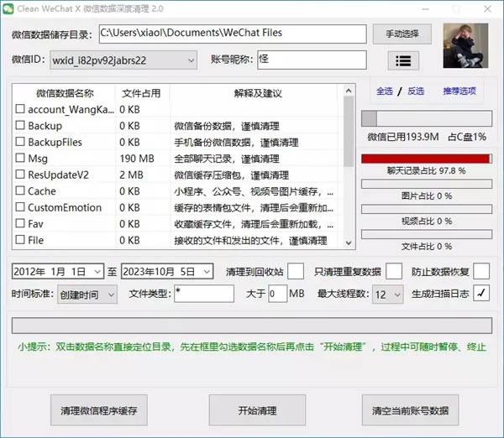Tick the BackupFiles checkbox
The width and height of the screenshot is (504, 438).
pyautogui.click(x=20, y=141)
